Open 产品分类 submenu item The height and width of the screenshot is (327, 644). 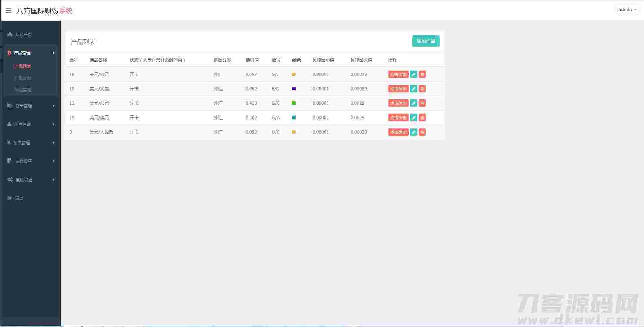click(x=23, y=78)
